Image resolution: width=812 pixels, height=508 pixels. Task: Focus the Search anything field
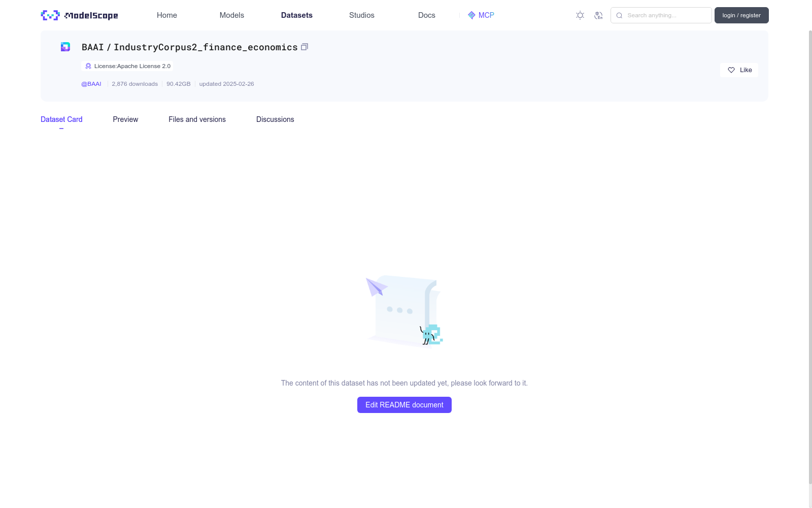[x=661, y=15]
